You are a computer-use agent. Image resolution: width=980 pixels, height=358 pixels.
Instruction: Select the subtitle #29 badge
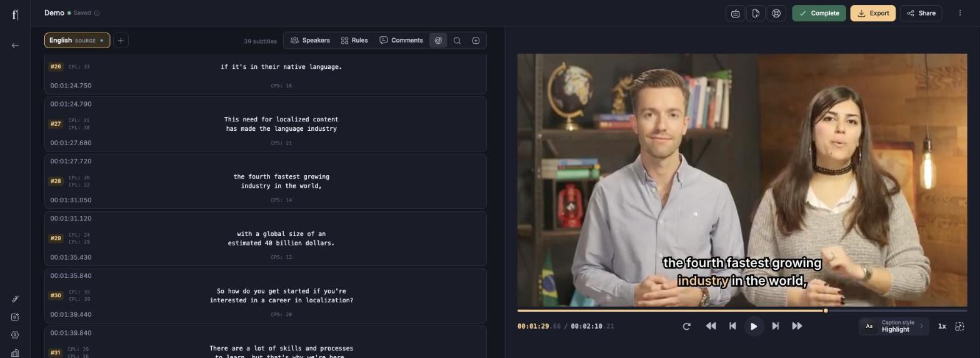[56, 238]
